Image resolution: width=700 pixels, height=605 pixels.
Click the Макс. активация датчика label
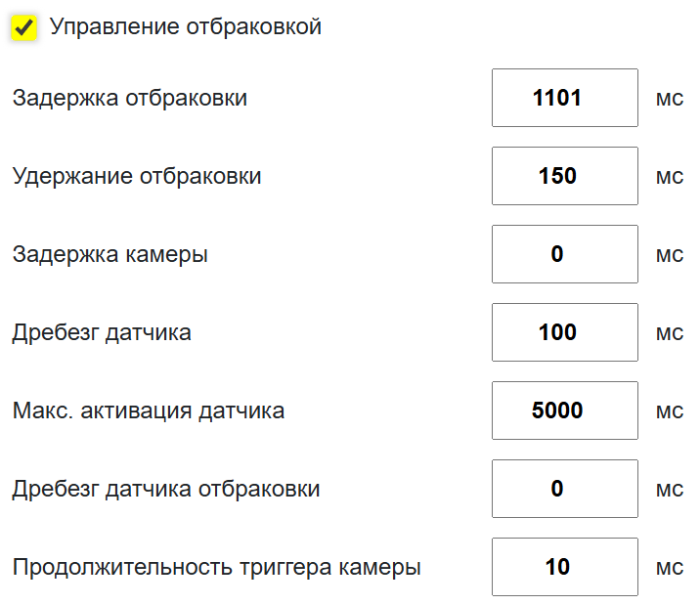(x=149, y=411)
